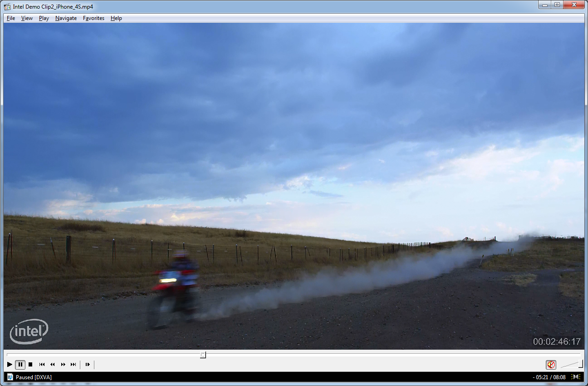Decrease playback speed with rewind icon
The height and width of the screenshot is (386, 588).
tap(53, 364)
